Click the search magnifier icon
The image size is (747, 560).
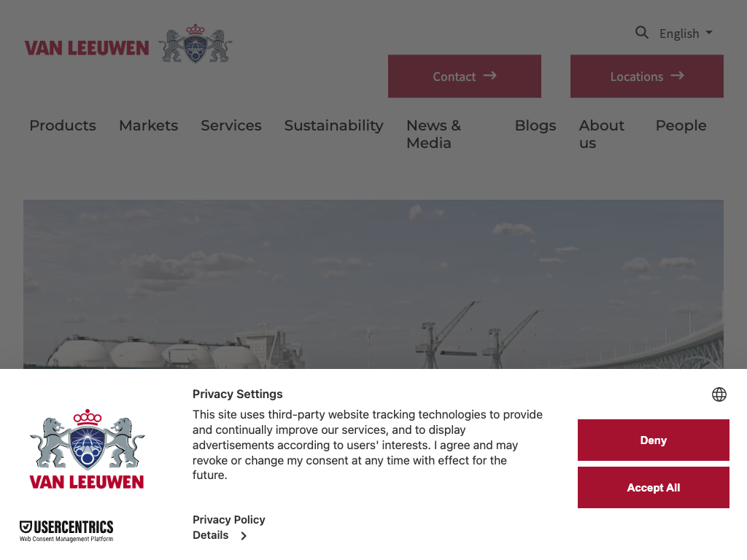tap(642, 32)
